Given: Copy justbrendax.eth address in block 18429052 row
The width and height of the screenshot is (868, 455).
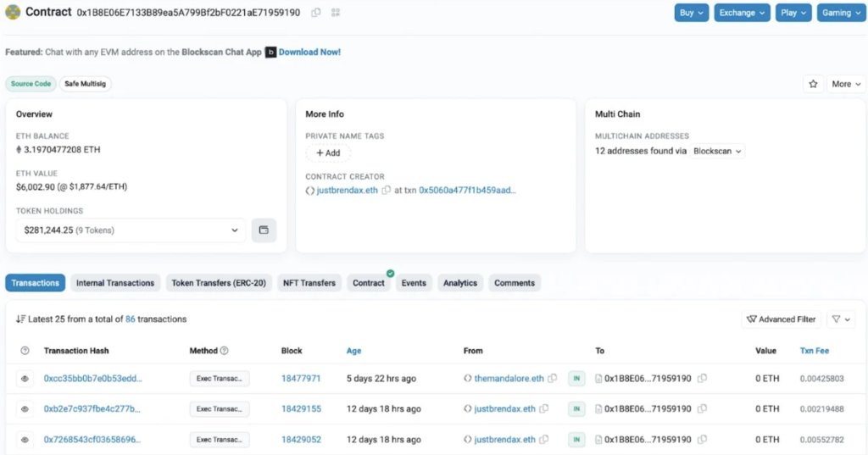Looking at the screenshot, I should (x=544, y=440).
